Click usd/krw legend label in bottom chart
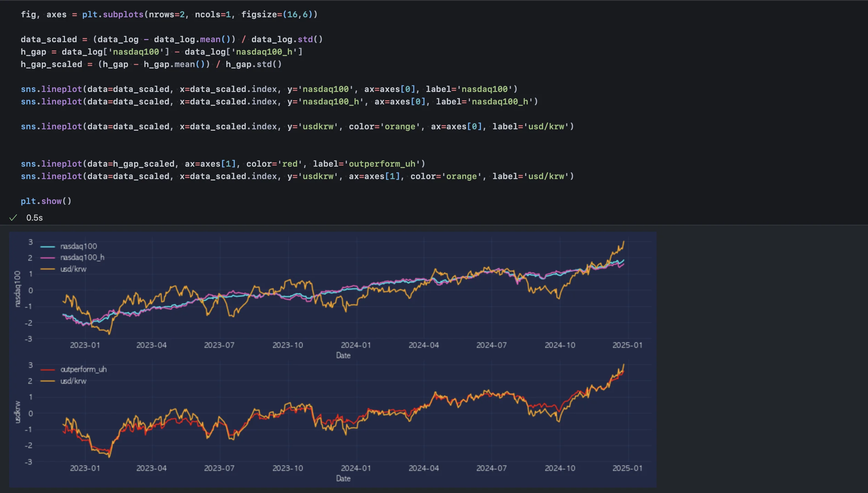868x493 pixels. click(73, 381)
